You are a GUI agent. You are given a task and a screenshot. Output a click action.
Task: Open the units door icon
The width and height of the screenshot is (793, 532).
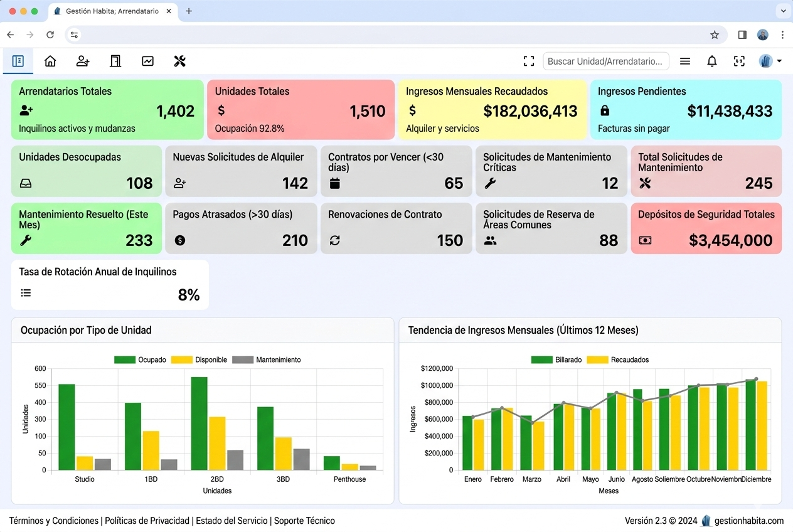point(115,61)
